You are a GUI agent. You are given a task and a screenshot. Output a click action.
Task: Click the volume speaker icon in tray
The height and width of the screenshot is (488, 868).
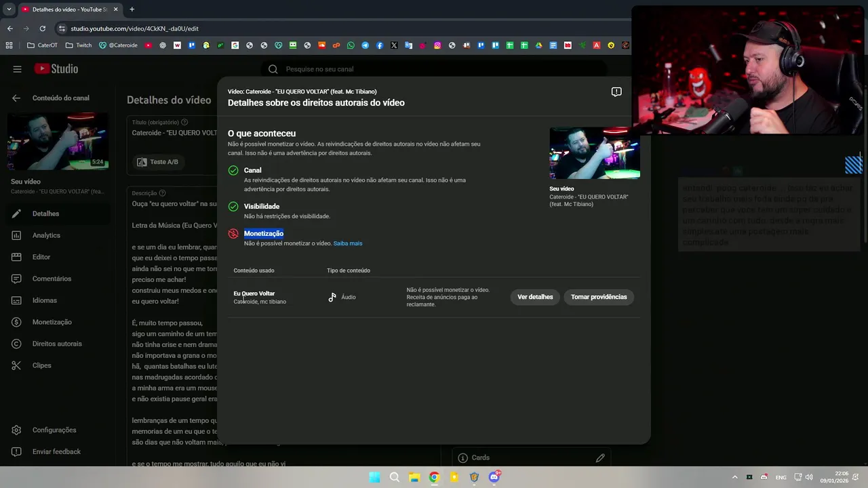point(809,477)
